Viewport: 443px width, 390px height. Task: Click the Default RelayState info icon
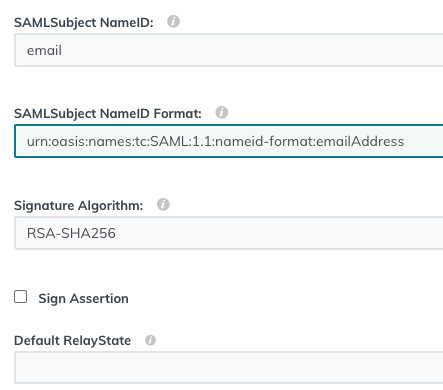pos(150,340)
